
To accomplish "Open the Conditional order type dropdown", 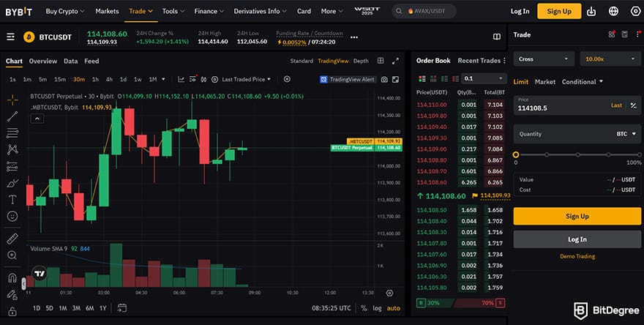I will pyautogui.click(x=583, y=82).
